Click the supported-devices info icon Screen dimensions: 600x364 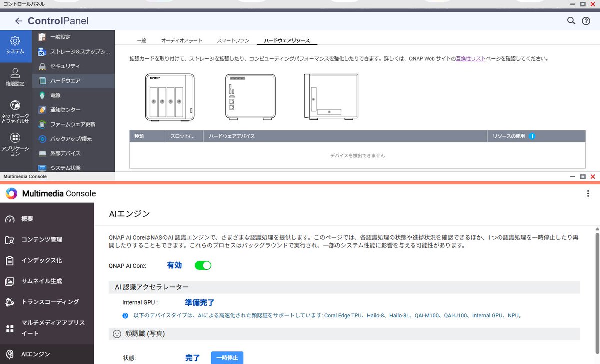pyautogui.click(x=125, y=316)
